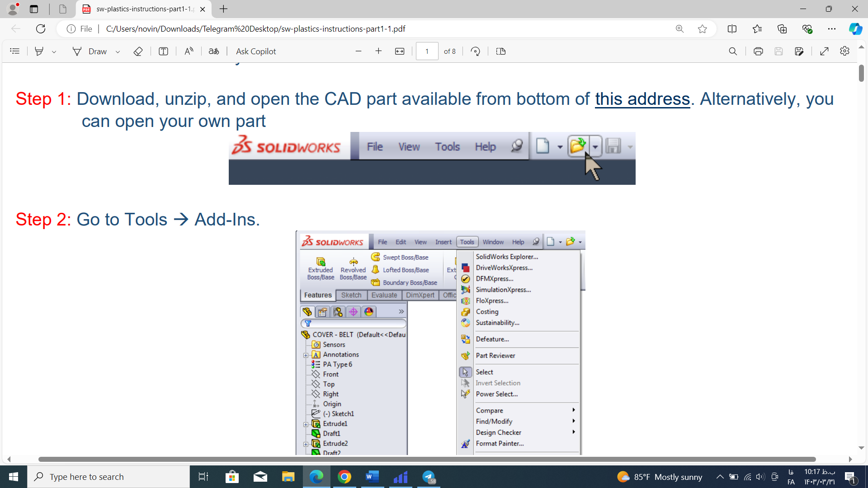The width and height of the screenshot is (868, 488).
Task: Open Telegram from taskbar
Action: pos(429,477)
